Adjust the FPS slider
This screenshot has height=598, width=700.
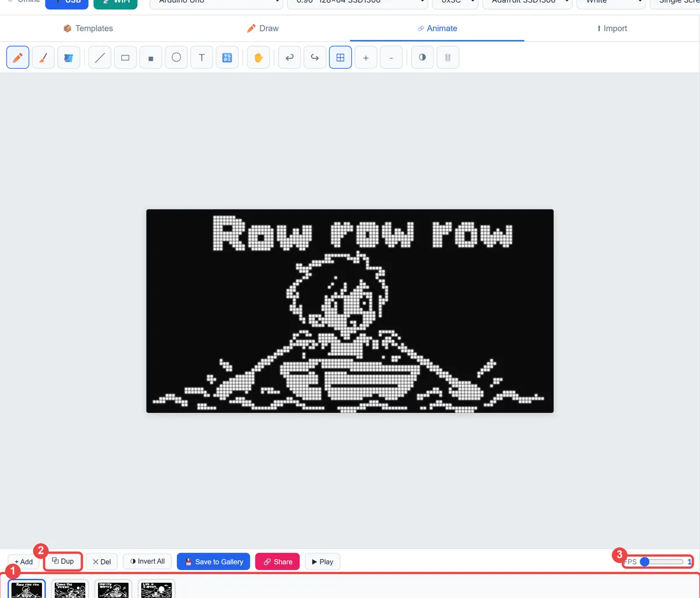pyautogui.click(x=662, y=562)
